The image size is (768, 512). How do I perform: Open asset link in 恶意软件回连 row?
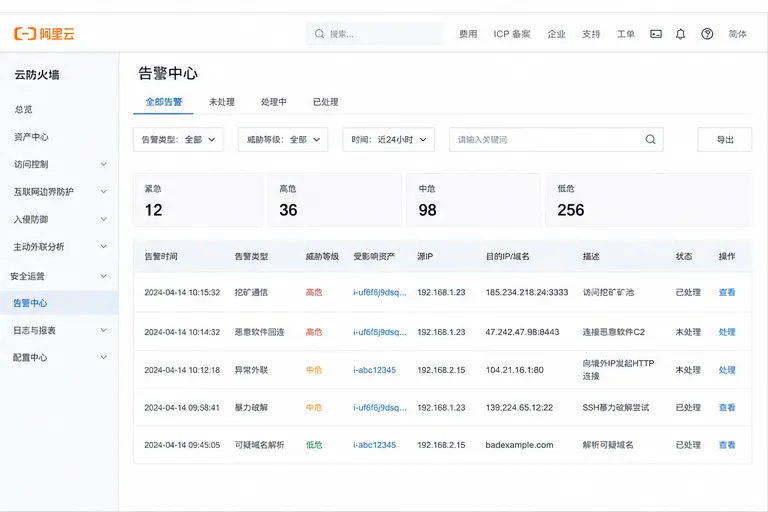pyautogui.click(x=380, y=332)
